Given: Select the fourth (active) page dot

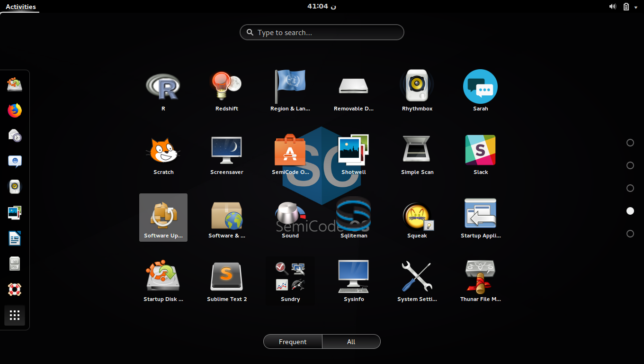Looking at the screenshot, I should (x=630, y=211).
